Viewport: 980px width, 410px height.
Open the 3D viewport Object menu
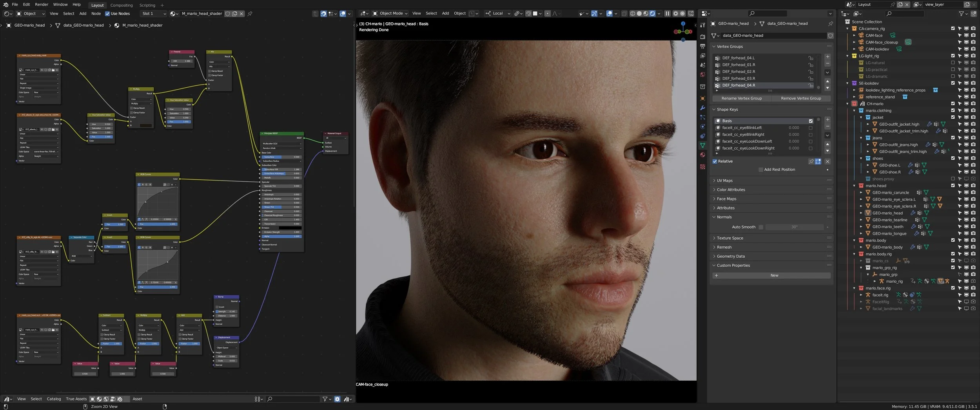click(x=460, y=13)
